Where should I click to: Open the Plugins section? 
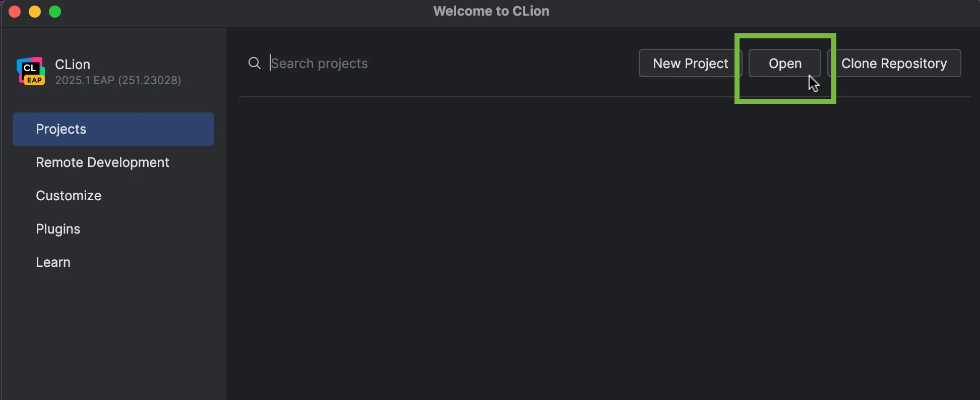58,229
